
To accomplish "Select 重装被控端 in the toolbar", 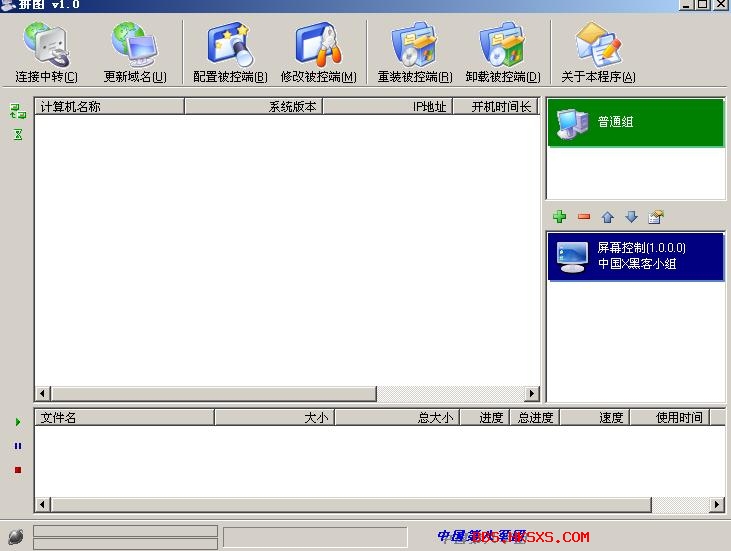I will [x=414, y=53].
